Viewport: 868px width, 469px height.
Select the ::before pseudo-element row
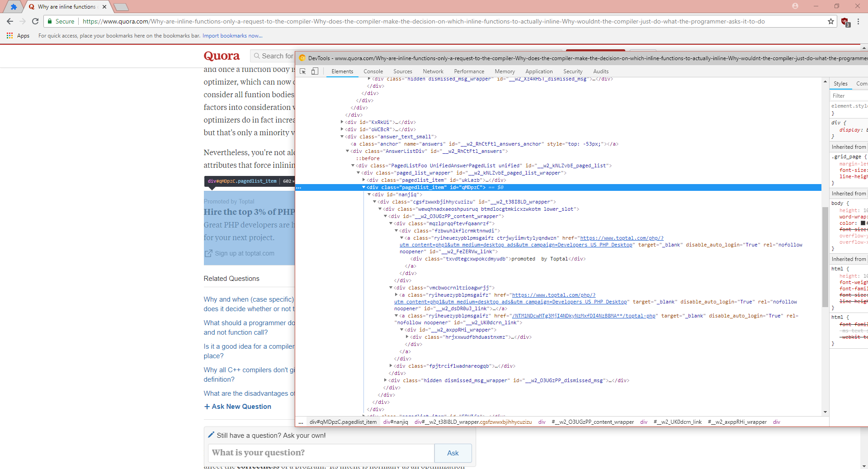coord(368,158)
